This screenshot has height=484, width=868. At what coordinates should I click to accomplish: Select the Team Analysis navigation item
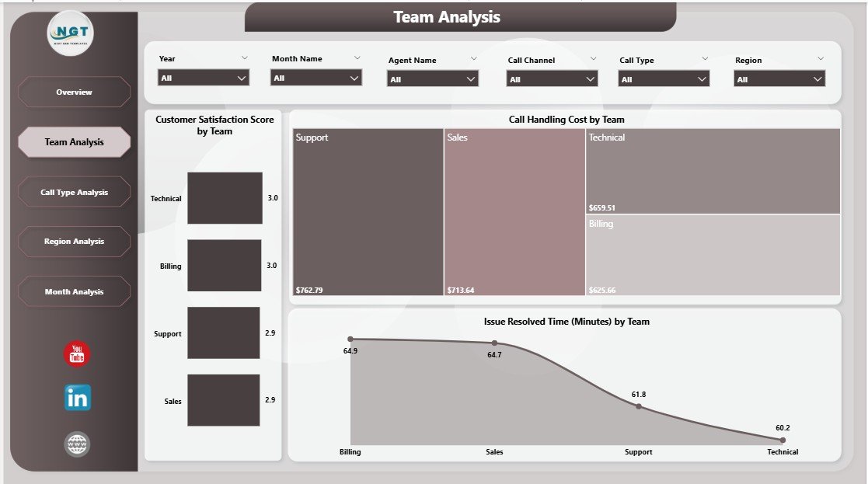(x=74, y=141)
